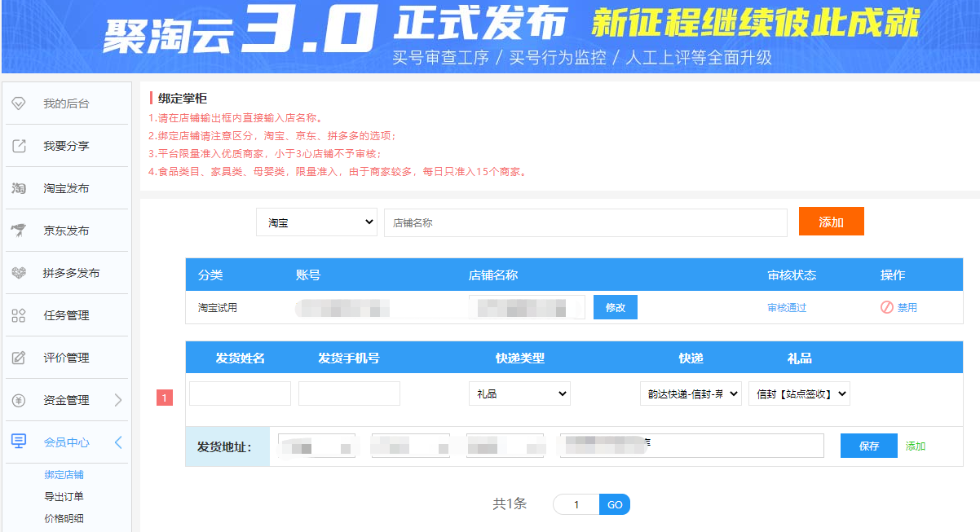Viewport: 980px width, 532px height.
Task: Click the yen coin icon beside 资金管理
Action: click(x=19, y=400)
